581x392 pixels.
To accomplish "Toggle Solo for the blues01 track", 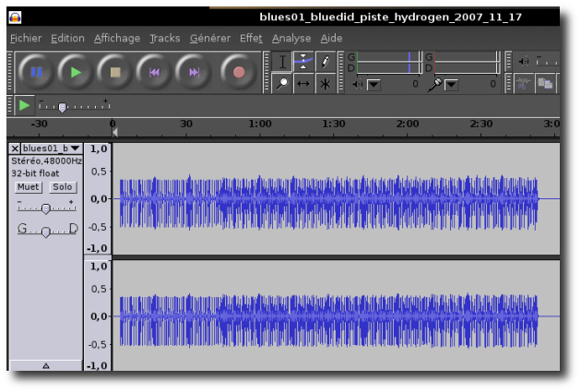I will coord(62,187).
